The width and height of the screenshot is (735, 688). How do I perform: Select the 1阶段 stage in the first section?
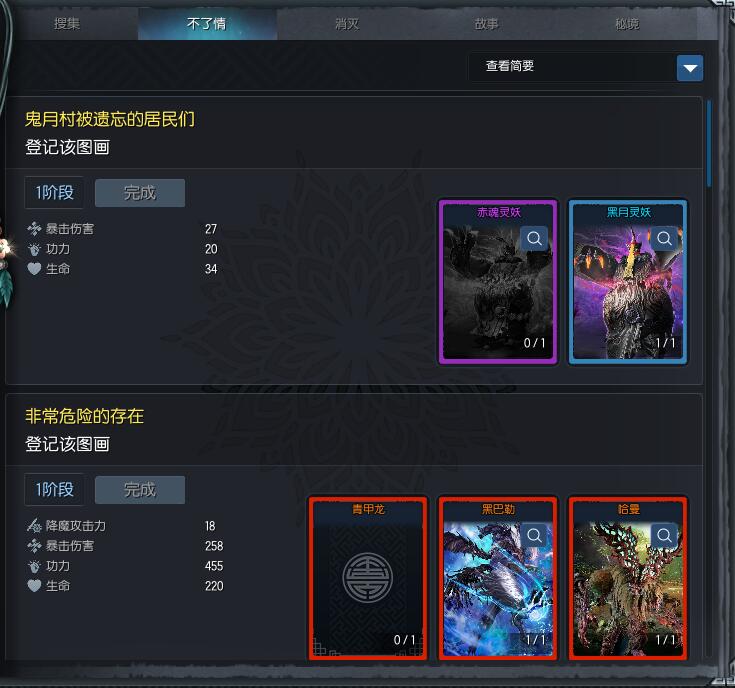pyautogui.click(x=54, y=192)
